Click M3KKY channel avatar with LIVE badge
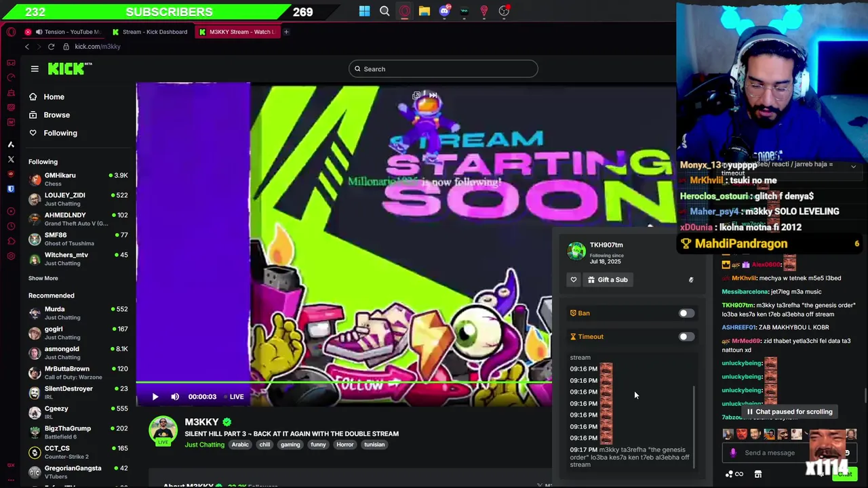Viewport: 868px width, 488px height. 163,432
